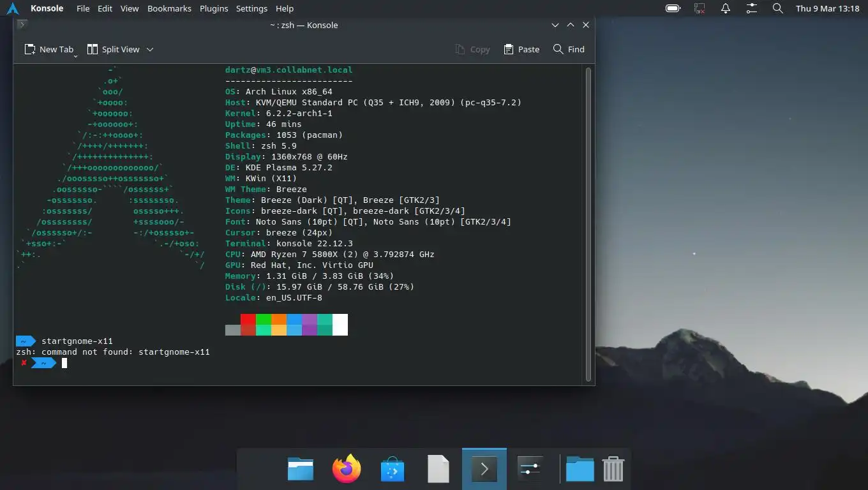The height and width of the screenshot is (490, 868).
Task: Click the gray block in neofetch palette
Action: tap(233, 330)
